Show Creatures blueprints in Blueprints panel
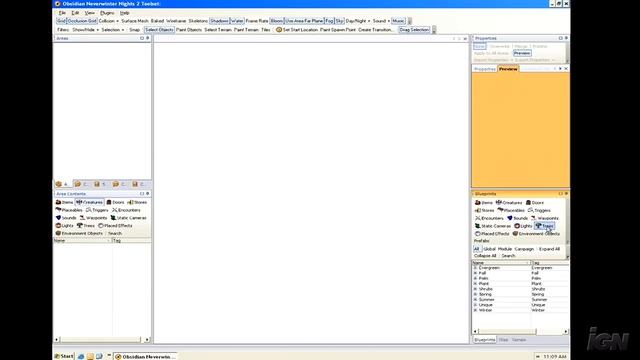 point(509,202)
